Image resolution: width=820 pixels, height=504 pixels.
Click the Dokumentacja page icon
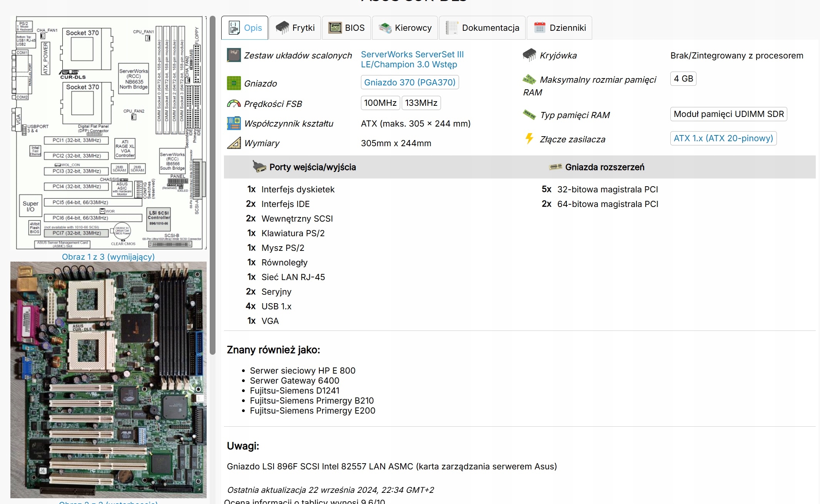point(452,28)
